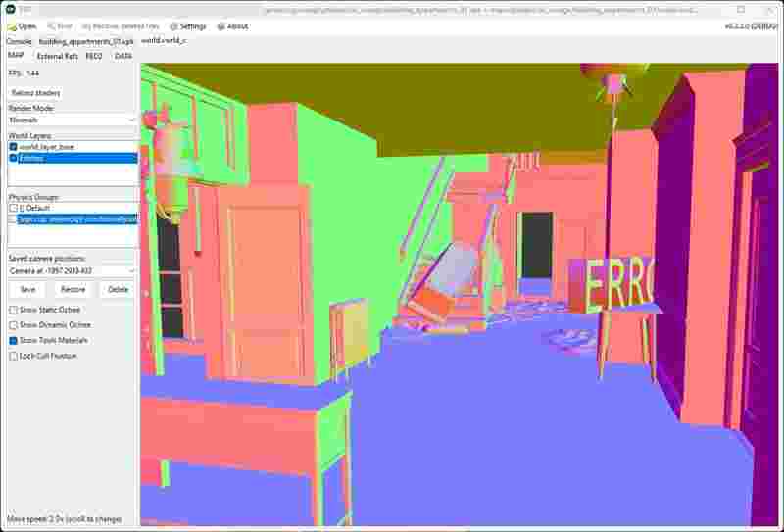Click the ERROR model in the 3D viewport
Image resolution: width=784 pixels, height=532 pixels.
(617, 284)
